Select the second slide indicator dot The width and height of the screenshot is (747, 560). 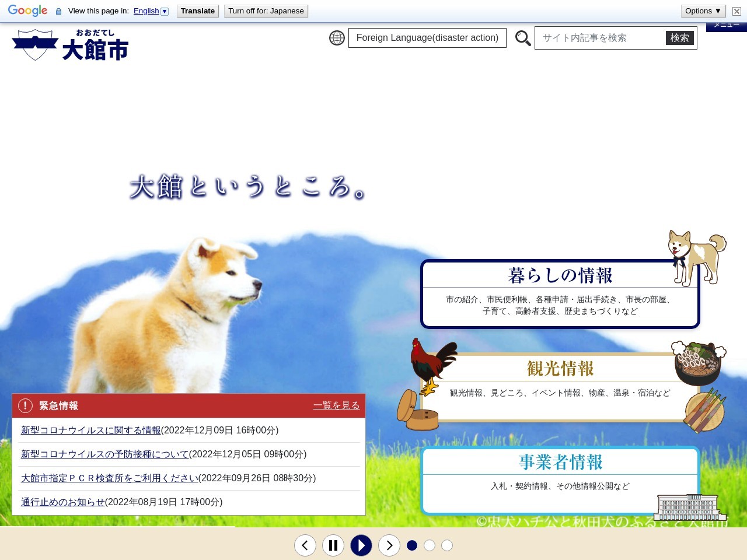pyautogui.click(x=430, y=545)
